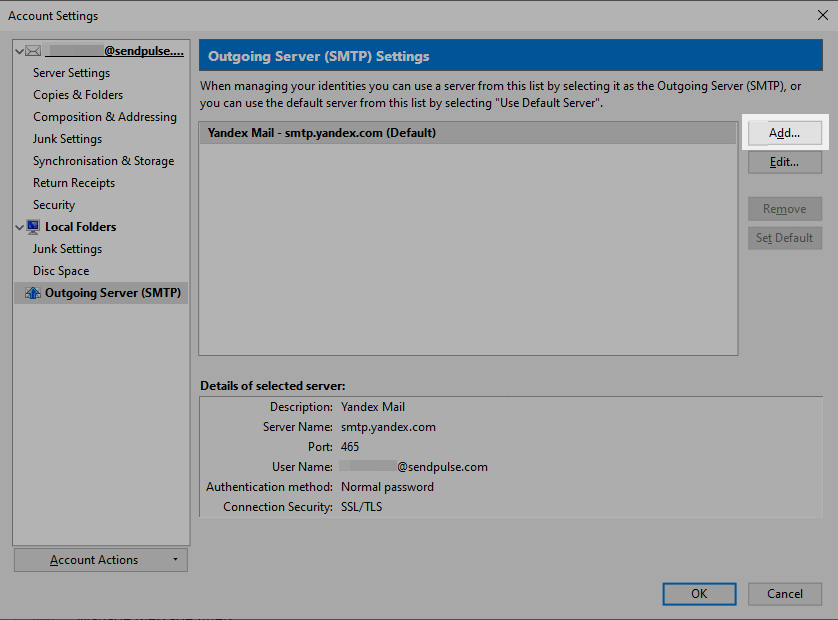Open Synchronisation & Storage settings
This screenshot has height=620, width=838.
tap(102, 160)
